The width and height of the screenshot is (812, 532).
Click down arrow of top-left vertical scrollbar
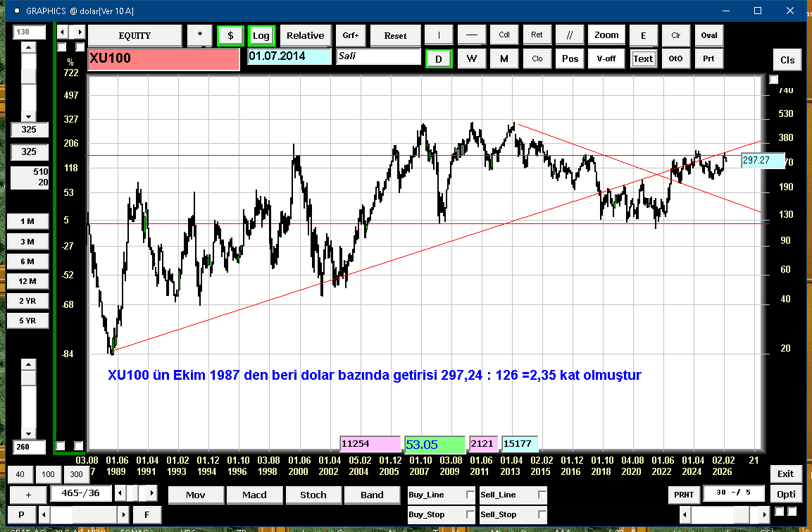[x=28, y=116]
